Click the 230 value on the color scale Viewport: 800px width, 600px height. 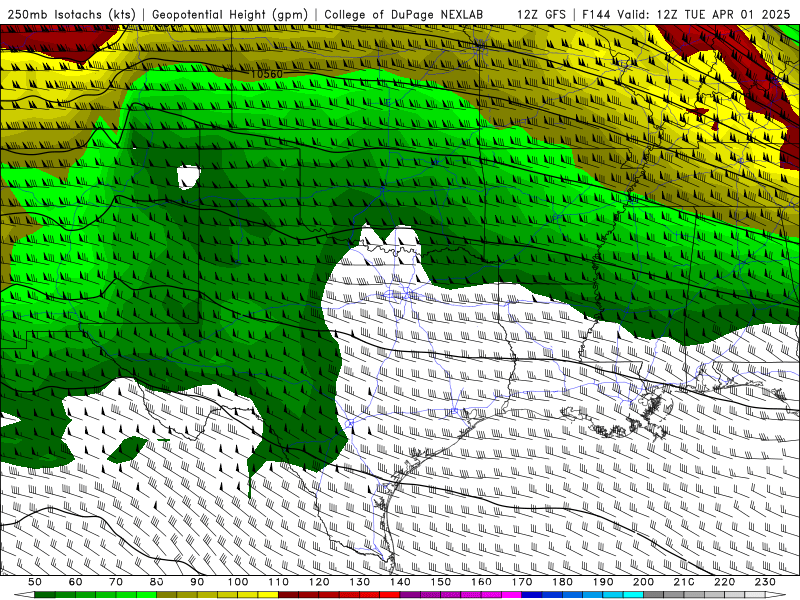coord(765,582)
